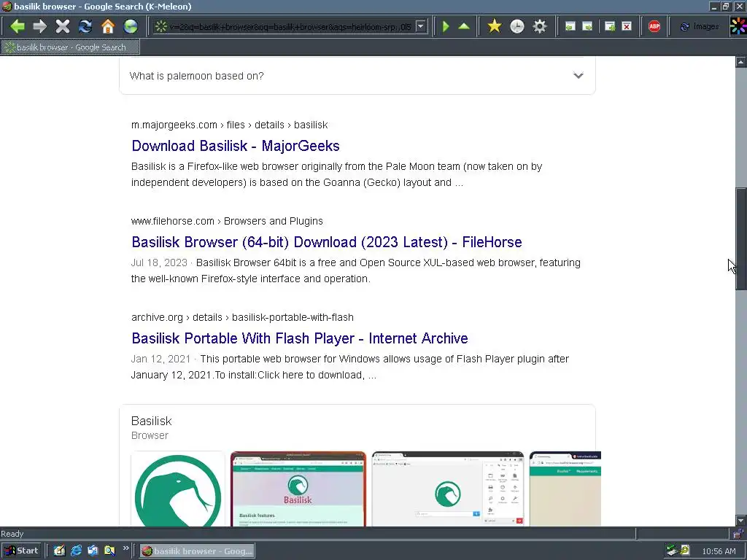Image resolution: width=747 pixels, height=560 pixels.
Task: Click the taskbar clock 10:56 AM
Action: [719, 551]
